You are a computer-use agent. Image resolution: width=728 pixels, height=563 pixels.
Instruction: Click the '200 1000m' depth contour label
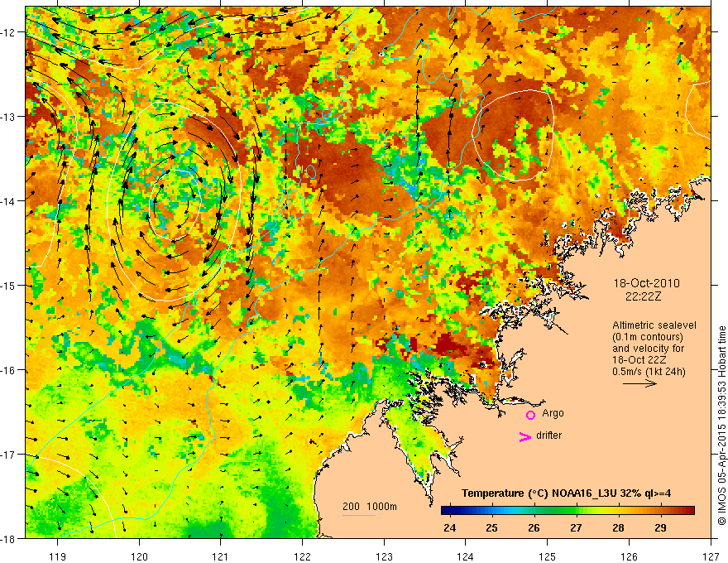click(370, 507)
